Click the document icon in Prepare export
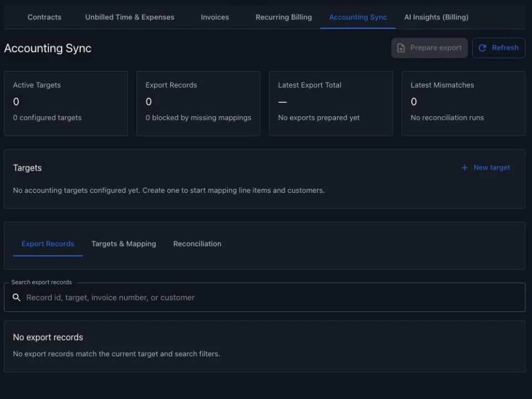The image size is (532, 399). (x=401, y=48)
